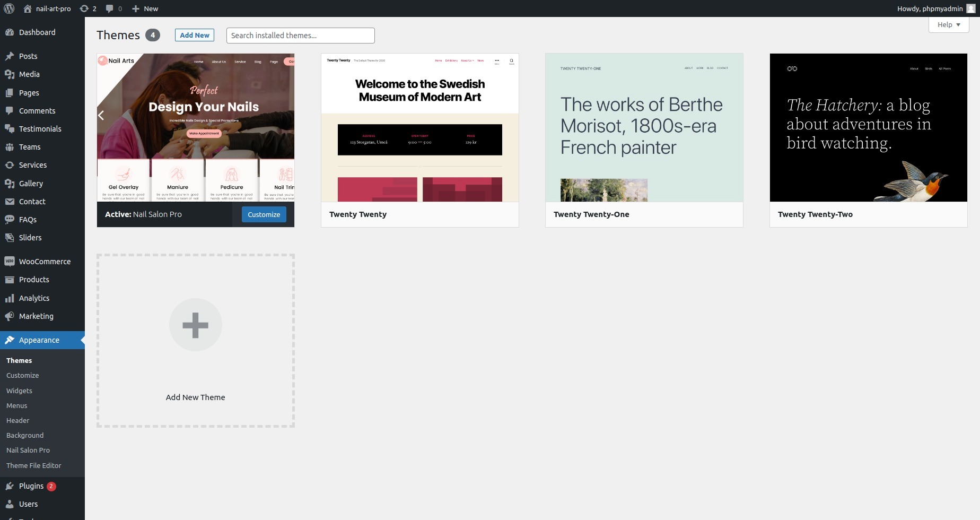Screen dimensions: 980x520
Task: Open Widgets submenu item
Action: pos(19,391)
